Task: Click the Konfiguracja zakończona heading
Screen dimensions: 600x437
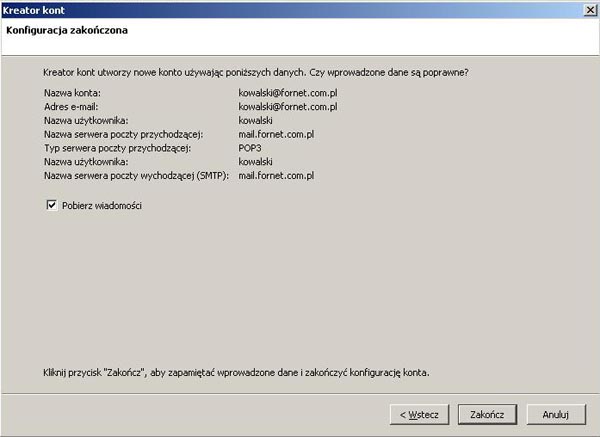Action: 66,31
